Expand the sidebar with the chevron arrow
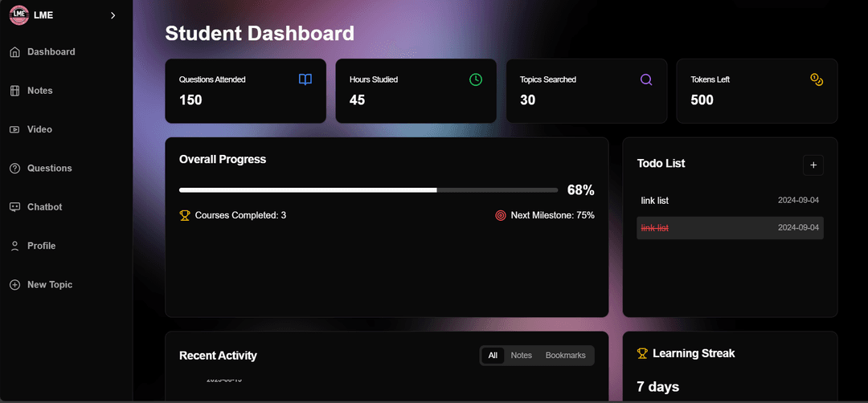868x403 pixels. pos(113,15)
